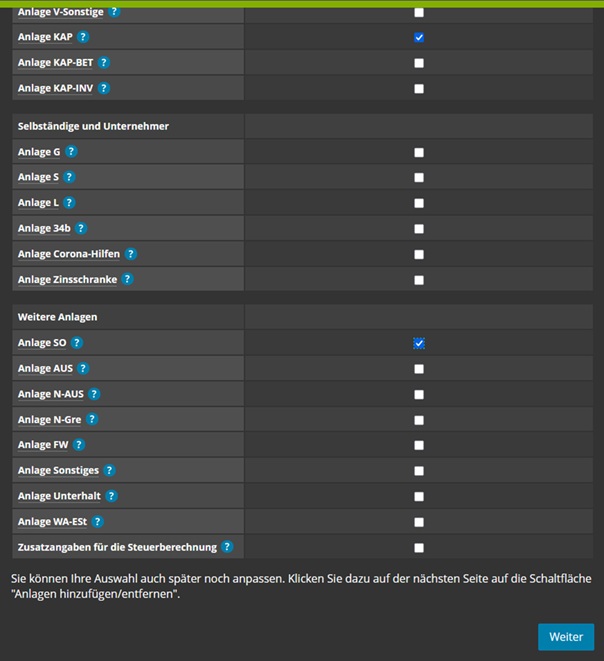Show help tooltip for Anlage Zinsschranke
Viewport: 604px width, 661px height.
127,279
